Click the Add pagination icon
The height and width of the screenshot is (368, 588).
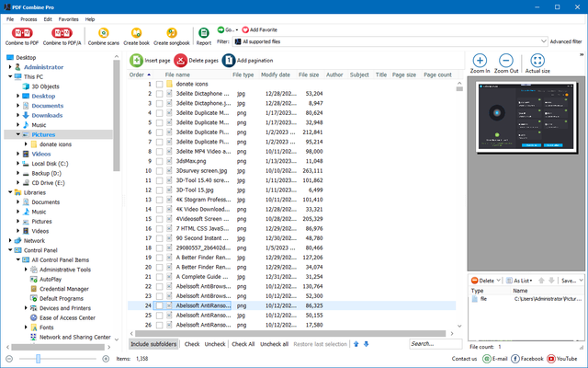click(228, 60)
